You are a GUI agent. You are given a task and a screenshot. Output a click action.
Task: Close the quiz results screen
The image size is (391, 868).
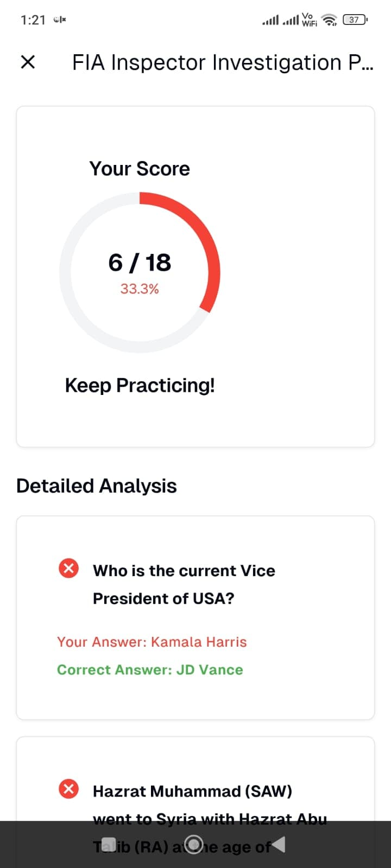coord(28,62)
